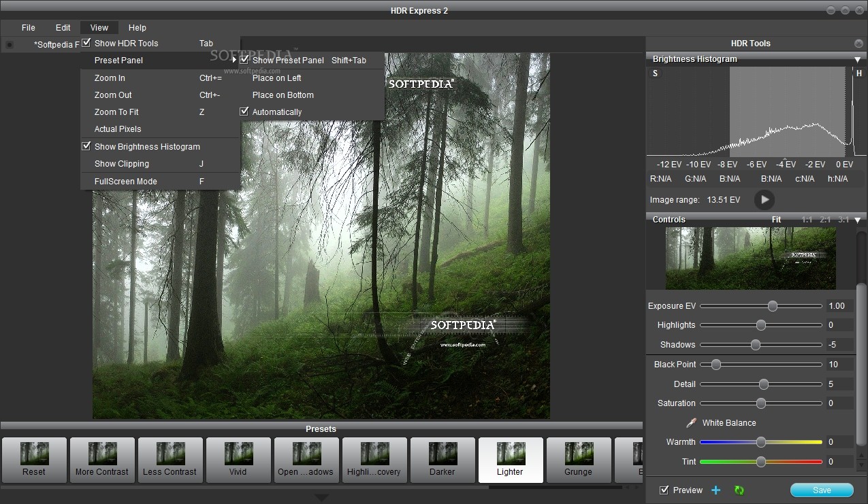Image resolution: width=868 pixels, height=504 pixels.
Task: Set navigator zoom to 1:1
Action: [x=807, y=220]
